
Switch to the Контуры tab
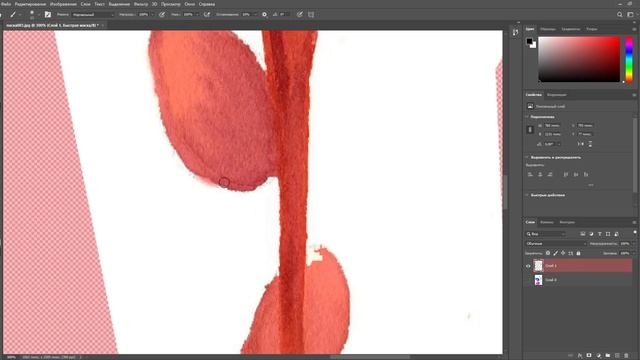click(567, 222)
